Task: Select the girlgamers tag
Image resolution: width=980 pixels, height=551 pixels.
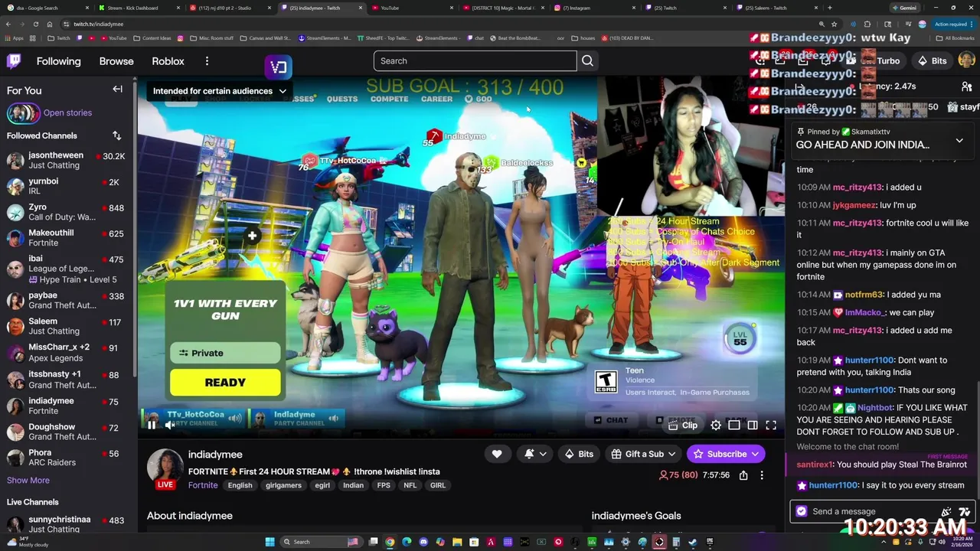Action: [x=283, y=485]
